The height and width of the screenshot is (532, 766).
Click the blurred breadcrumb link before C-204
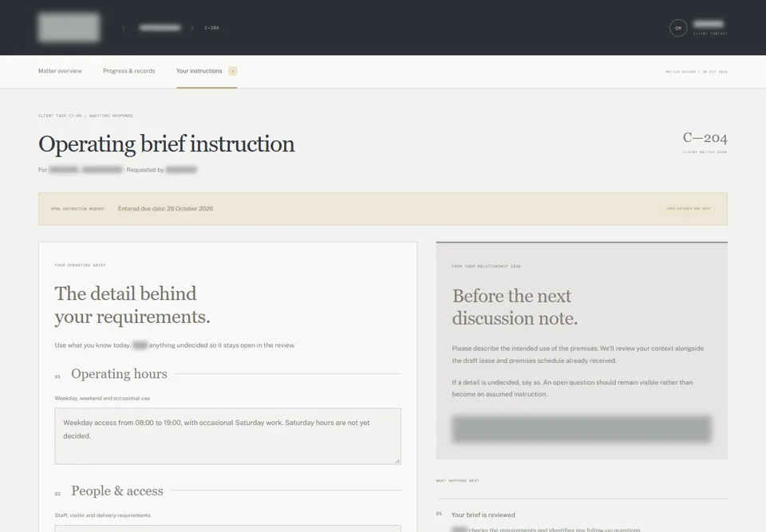pos(160,28)
